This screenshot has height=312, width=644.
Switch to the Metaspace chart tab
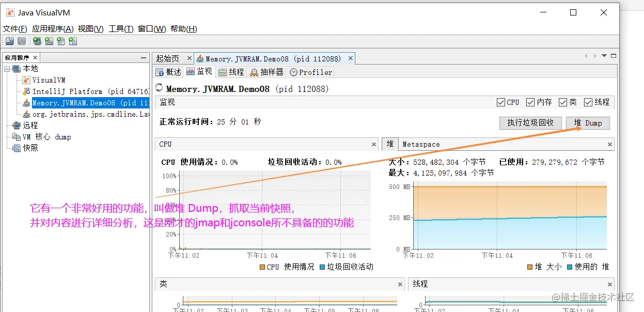421,144
